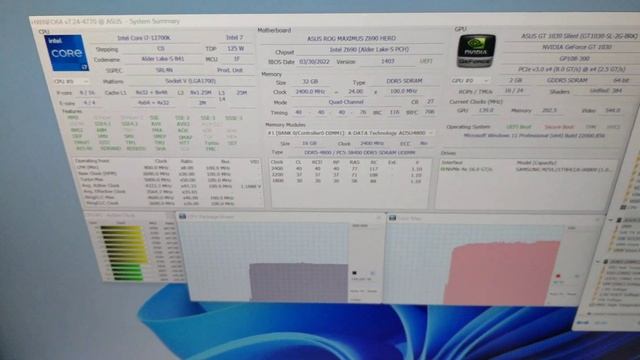This screenshot has width=640, height=360.
Task: Click the AVX2 feature label
Action: pyautogui.click(x=183, y=124)
